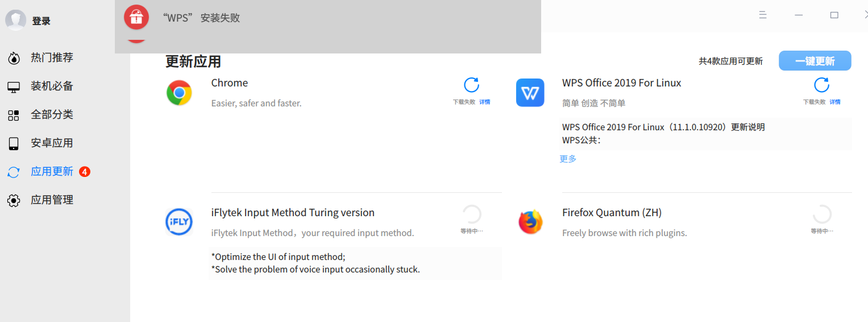Click the iFlytek Input Method icon
The height and width of the screenshot is (322, 868).
point(179,222)
